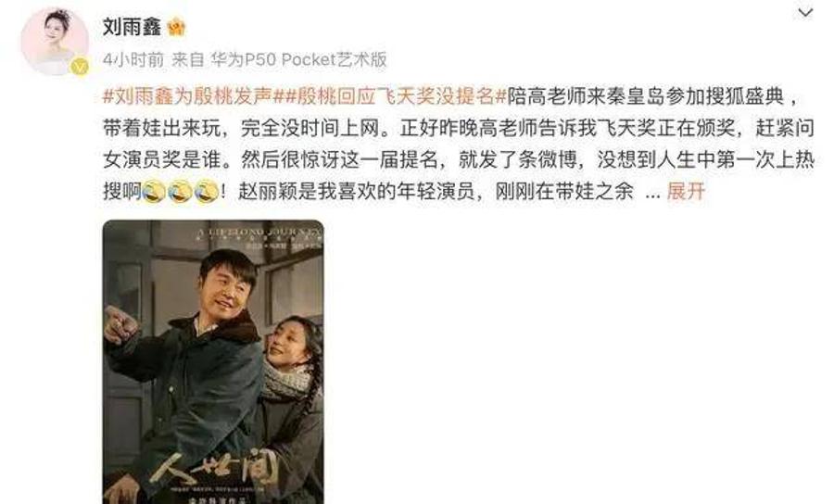The height and width of the screenshot is (504, 834).
Task: Expand the full post via 展开
Action: pyautogui.click(x=686, y=191)
